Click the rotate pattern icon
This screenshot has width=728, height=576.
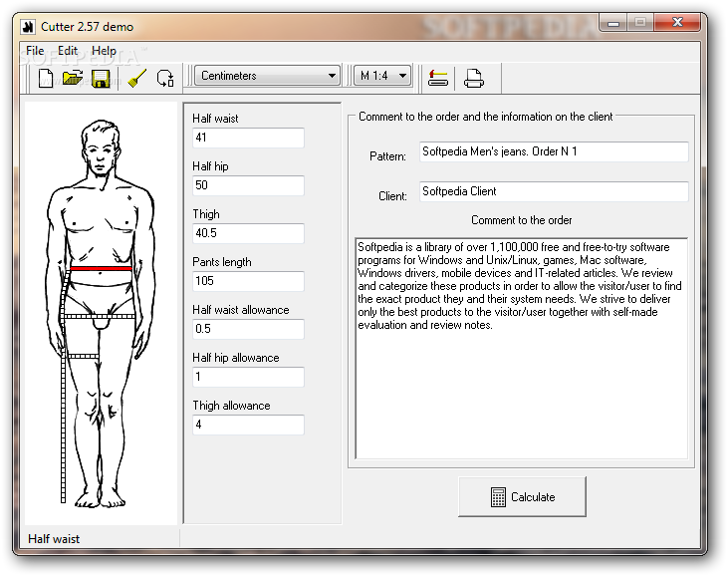click(165, 78)
